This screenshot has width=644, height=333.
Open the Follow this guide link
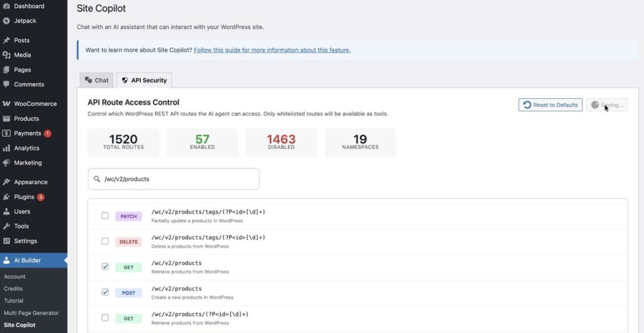coord(272,50)
